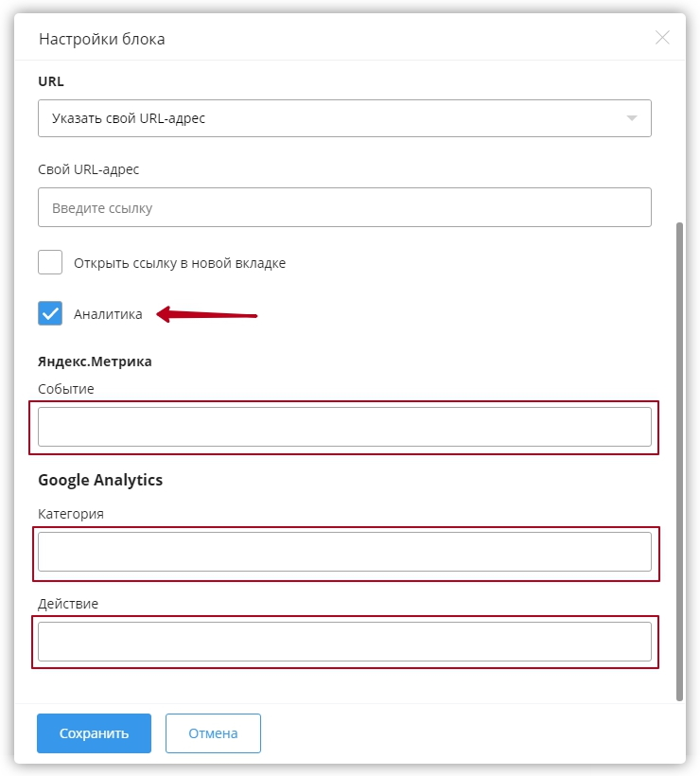Click the bold URL label

[51, 81]
